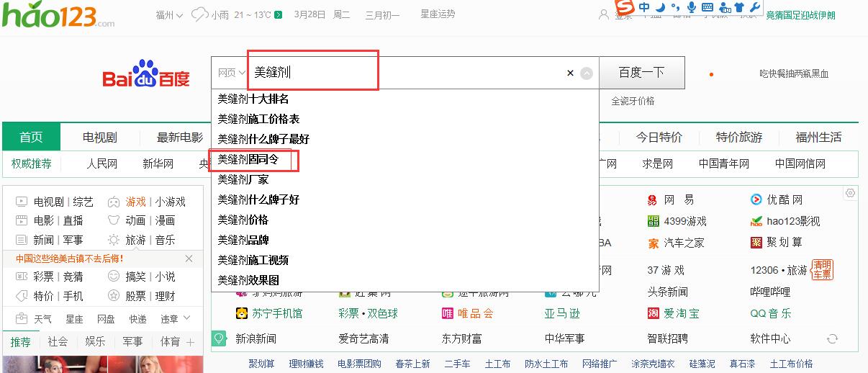868x373 pixels.
Task: Click the stocks star icon
Action: pyautogui.click(x=114, y=296)
